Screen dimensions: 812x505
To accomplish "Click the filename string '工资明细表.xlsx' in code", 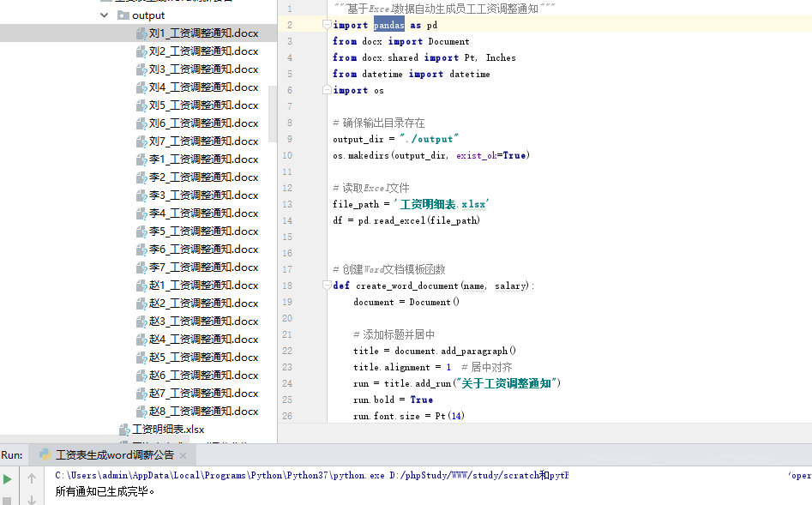I will (442, 204).
